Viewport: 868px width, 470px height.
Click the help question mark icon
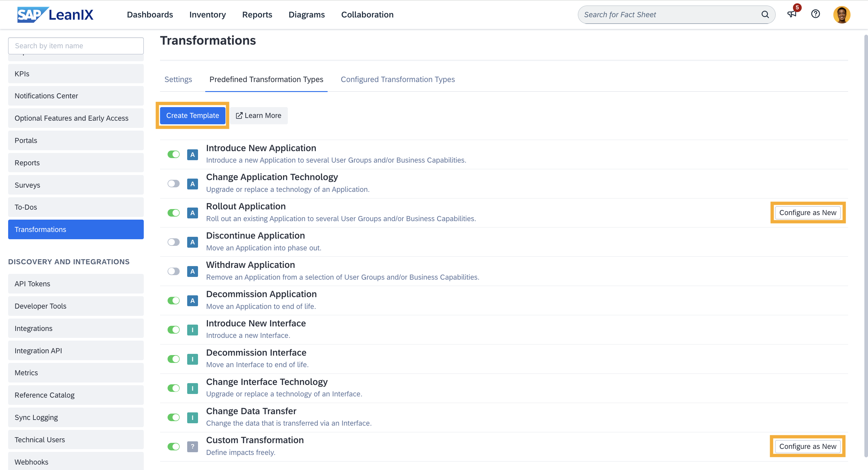(816, 14)
